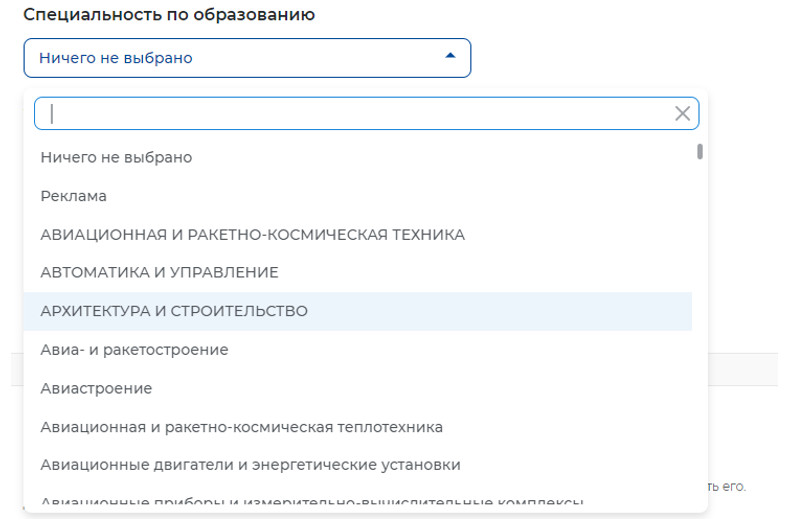Select highlighted 'АРХИТЕКТУРА И СТРОИТЕЛЬСТВО' option
Screen dimensions: 786x526
click(x=174, y=311)
